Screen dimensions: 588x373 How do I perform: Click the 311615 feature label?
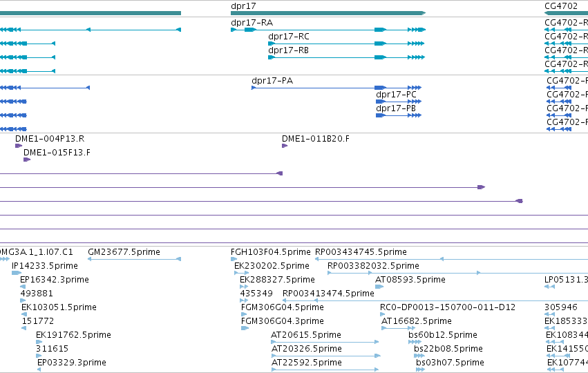[x=52, y=349]
